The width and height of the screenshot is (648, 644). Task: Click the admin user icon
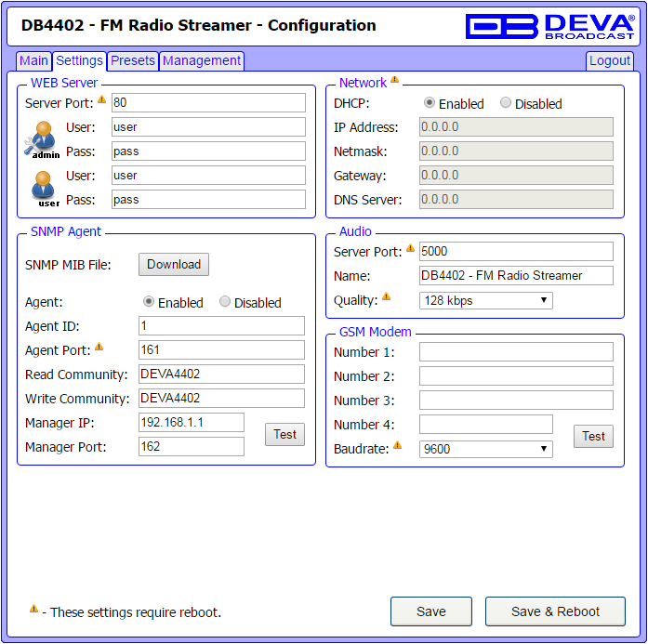pos(42,140)
